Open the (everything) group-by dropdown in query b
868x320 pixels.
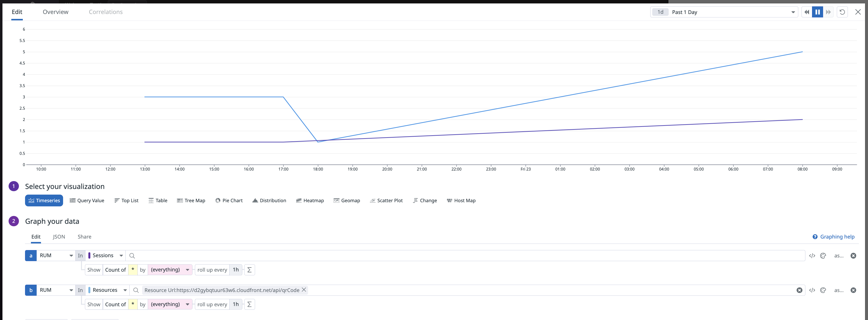[169, 305]
